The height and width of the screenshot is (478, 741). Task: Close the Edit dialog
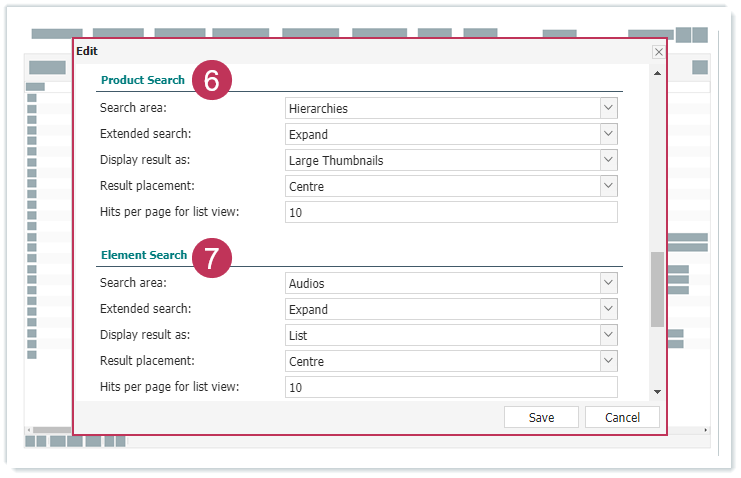click(658, 51)
